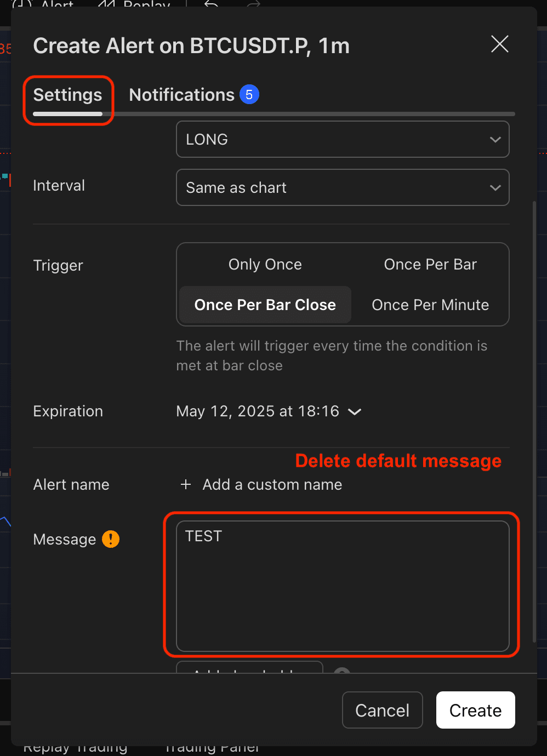This screenshot has width=547, height=756.
Task: Click the plus icon for custom alert name
Action: coord(186,485)
